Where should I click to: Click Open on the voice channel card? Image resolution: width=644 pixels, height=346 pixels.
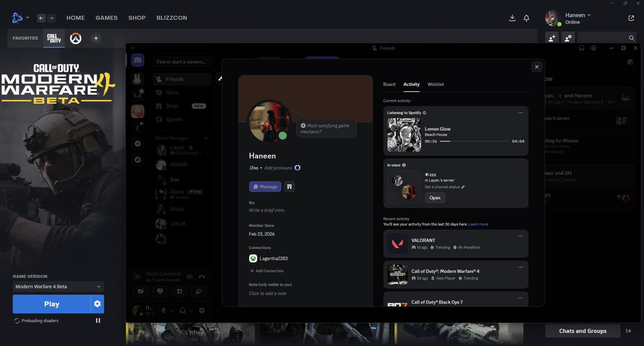point(435,198)
